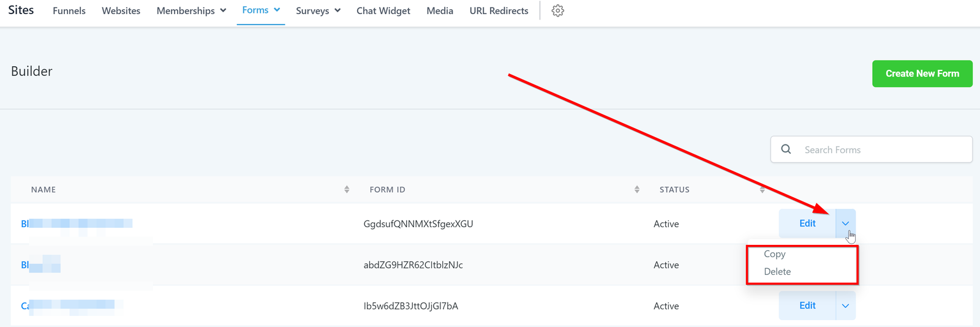This screenshot has height=327, width=980.
Task: Sort by Status column arrows
Action: point(762,190)
